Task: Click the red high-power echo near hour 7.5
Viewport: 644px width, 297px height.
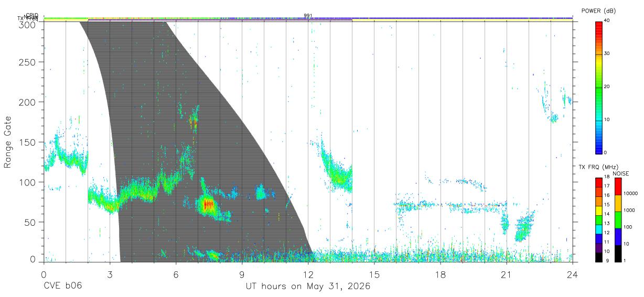Action: [208, 204]
